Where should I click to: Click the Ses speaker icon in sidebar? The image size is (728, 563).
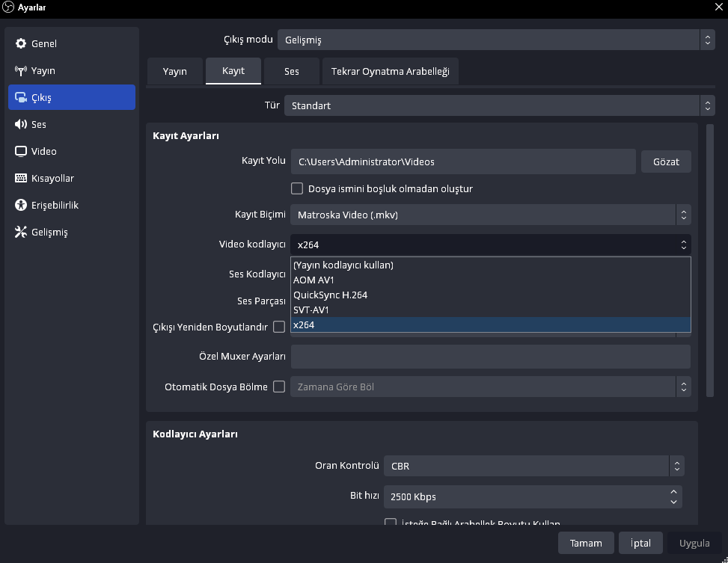[x=21, y=124]
